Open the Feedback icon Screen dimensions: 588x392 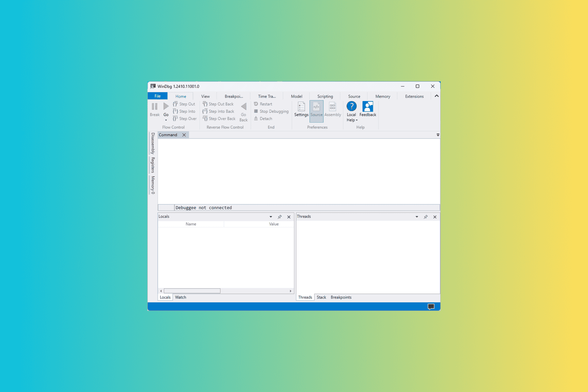(x=367, y=106)
